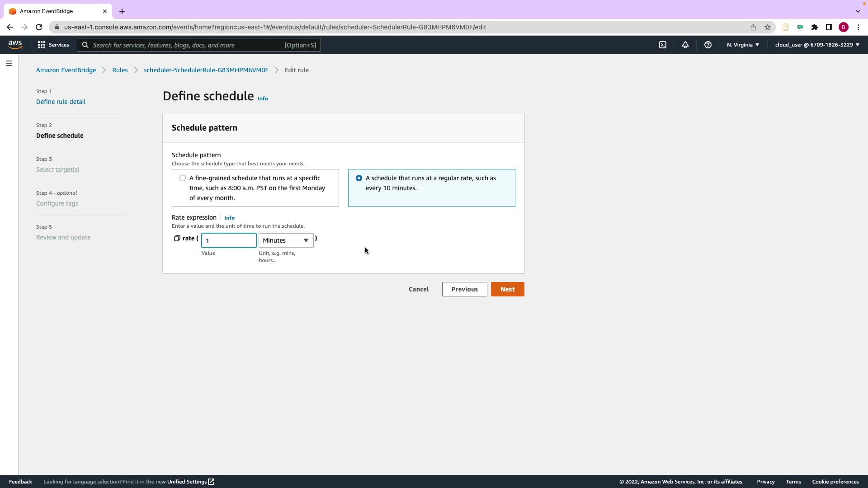The width and height of the screenshot is (868, 488).
Task: Open the Minutes unit dropdown
Action: tap(286, 240)
